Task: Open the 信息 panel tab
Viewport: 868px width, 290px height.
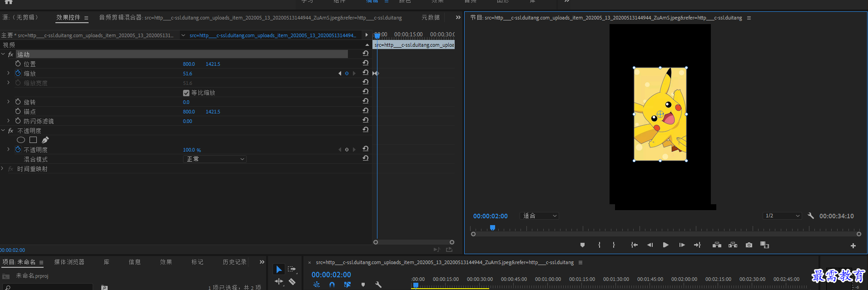Action: [135, 262]
